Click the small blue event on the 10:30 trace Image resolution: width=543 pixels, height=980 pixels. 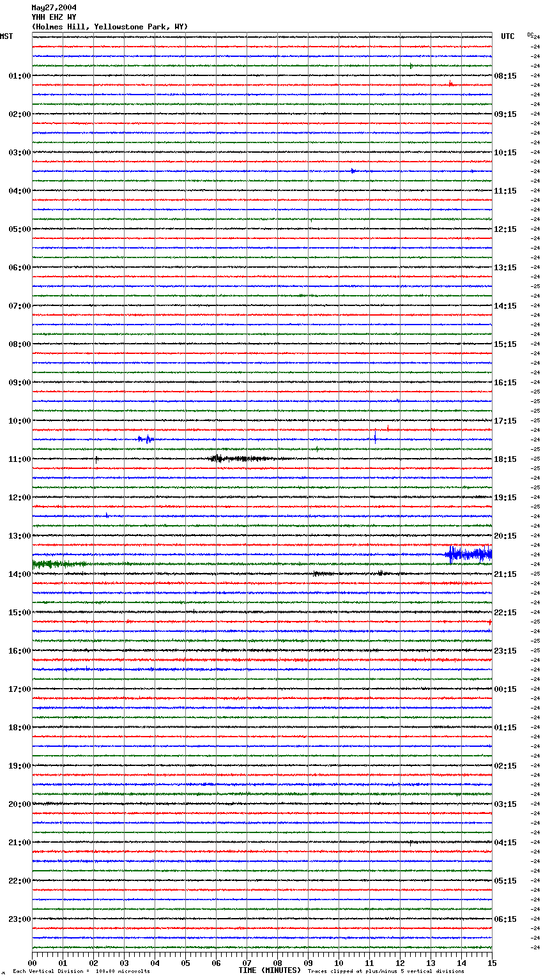(146, 439)
